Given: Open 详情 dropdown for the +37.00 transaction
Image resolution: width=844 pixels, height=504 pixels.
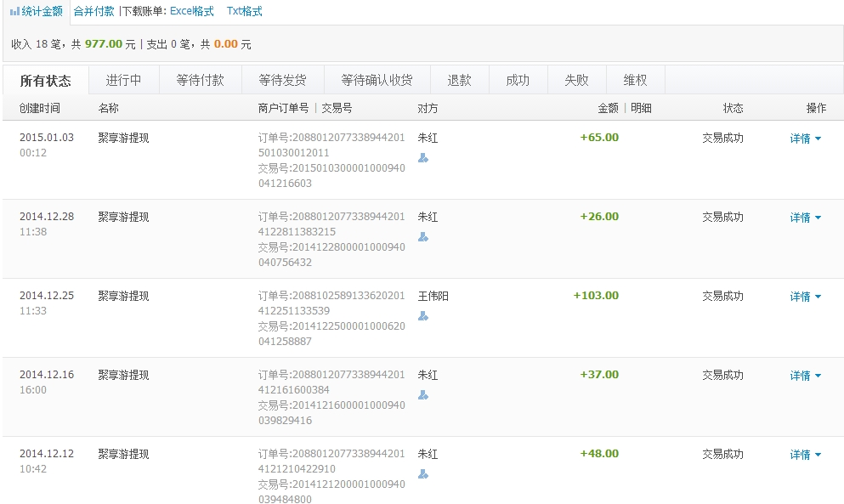Looking at the screenshot, I should tap(805, 376).
